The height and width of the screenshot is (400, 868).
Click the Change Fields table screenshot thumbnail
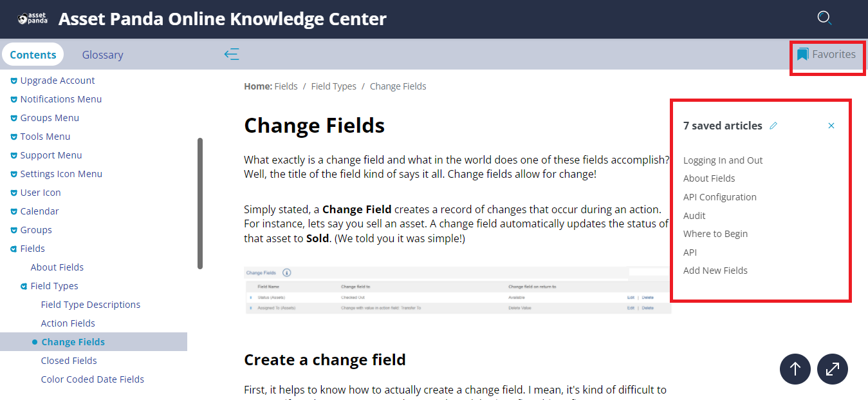click(x=457, y=290)
